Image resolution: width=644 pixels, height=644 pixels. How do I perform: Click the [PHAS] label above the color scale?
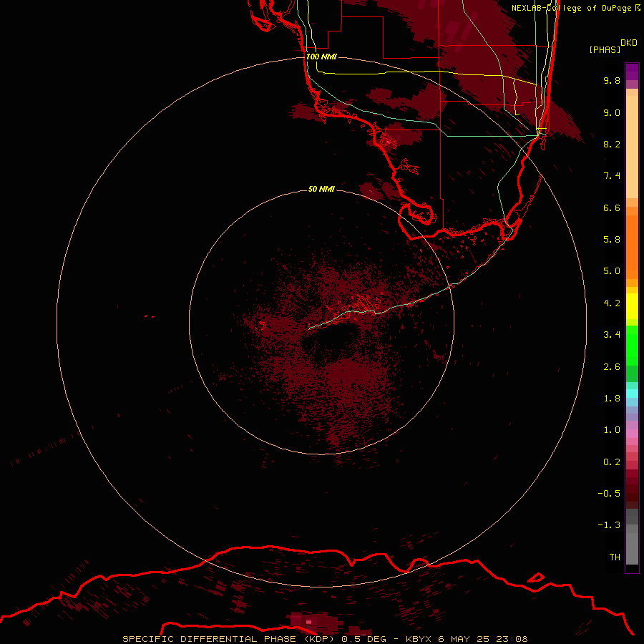tap(605, 49)
